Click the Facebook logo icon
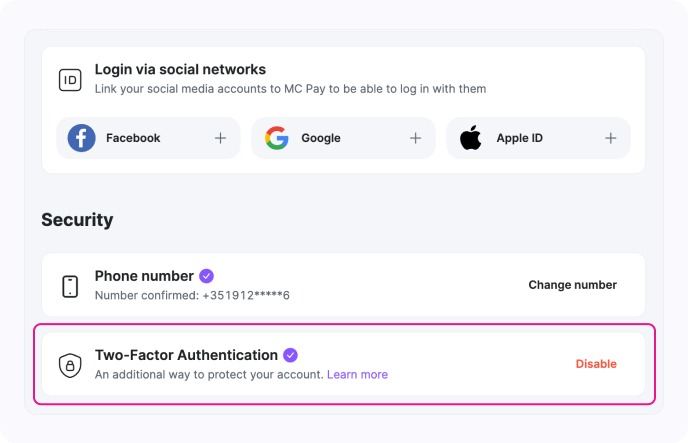The image size is (688, 443). pos(82,138)
